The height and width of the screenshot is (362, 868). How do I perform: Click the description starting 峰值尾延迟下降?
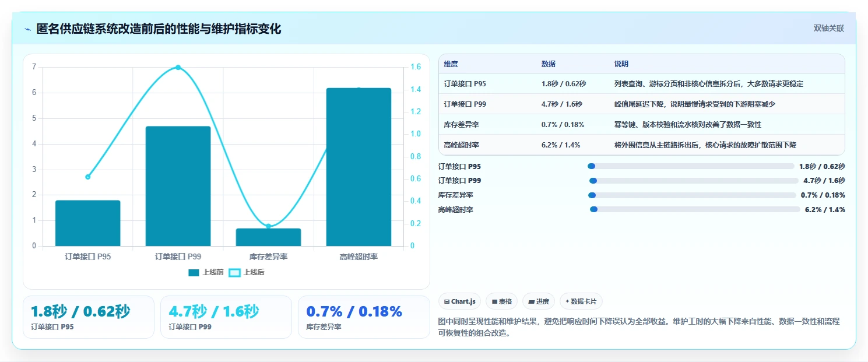tap(694, 104)
